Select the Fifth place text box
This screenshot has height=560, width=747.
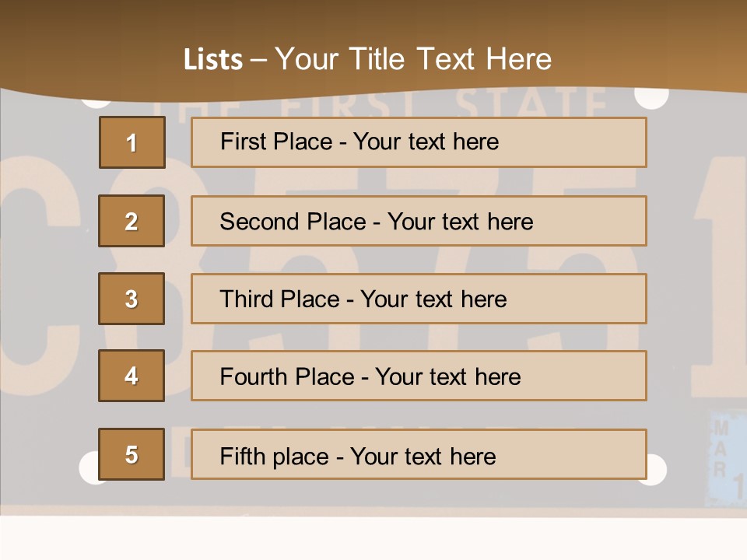(419, 454)
